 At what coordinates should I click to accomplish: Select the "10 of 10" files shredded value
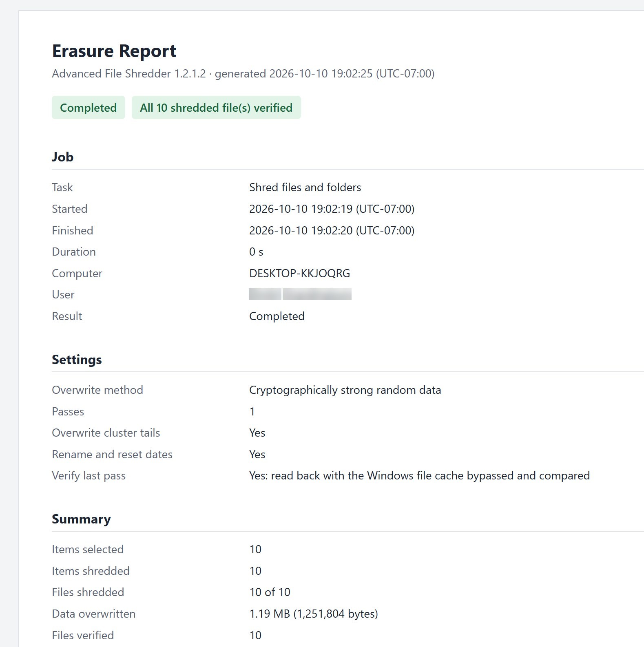click(x=270, y=592)
